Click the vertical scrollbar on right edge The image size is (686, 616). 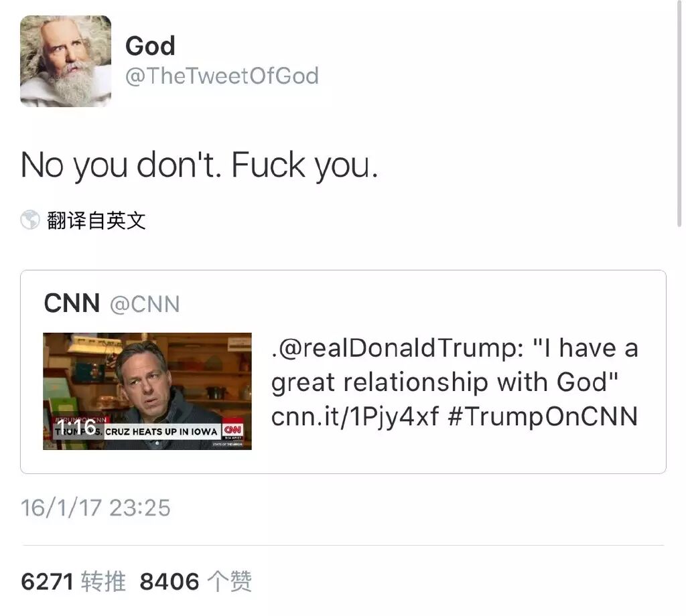679,114
